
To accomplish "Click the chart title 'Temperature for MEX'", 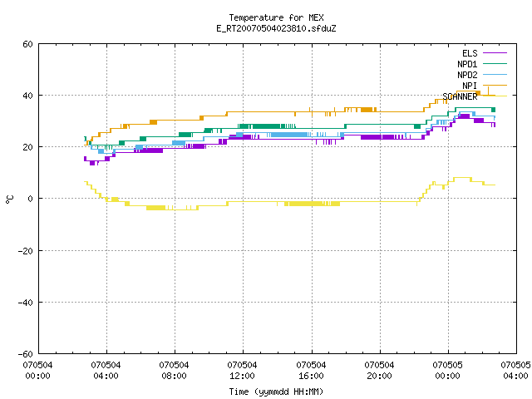I will click(276, 17).
